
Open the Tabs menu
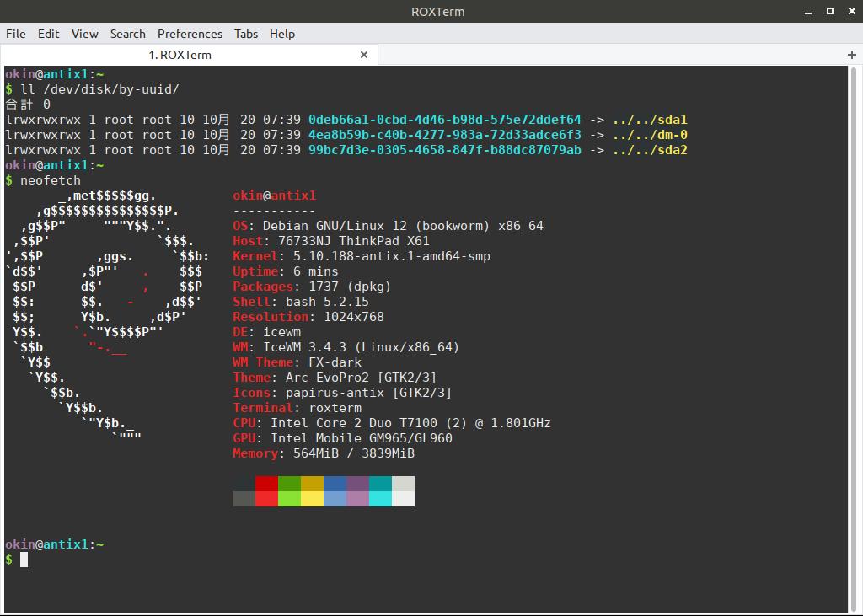pyautogui.click(x=246, y=34)
